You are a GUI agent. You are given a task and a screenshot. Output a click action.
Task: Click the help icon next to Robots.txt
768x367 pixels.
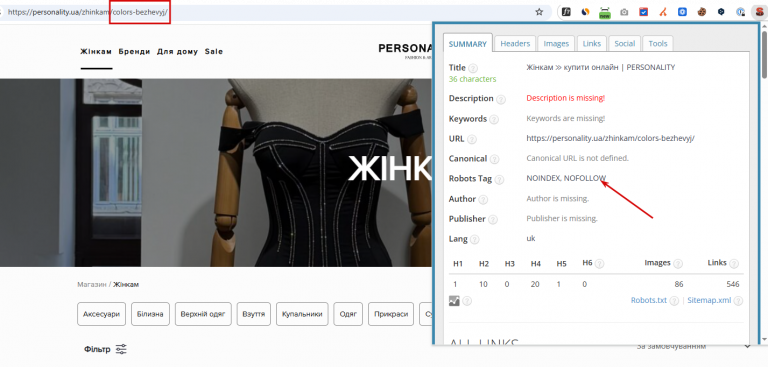click(x=674, y=301)
